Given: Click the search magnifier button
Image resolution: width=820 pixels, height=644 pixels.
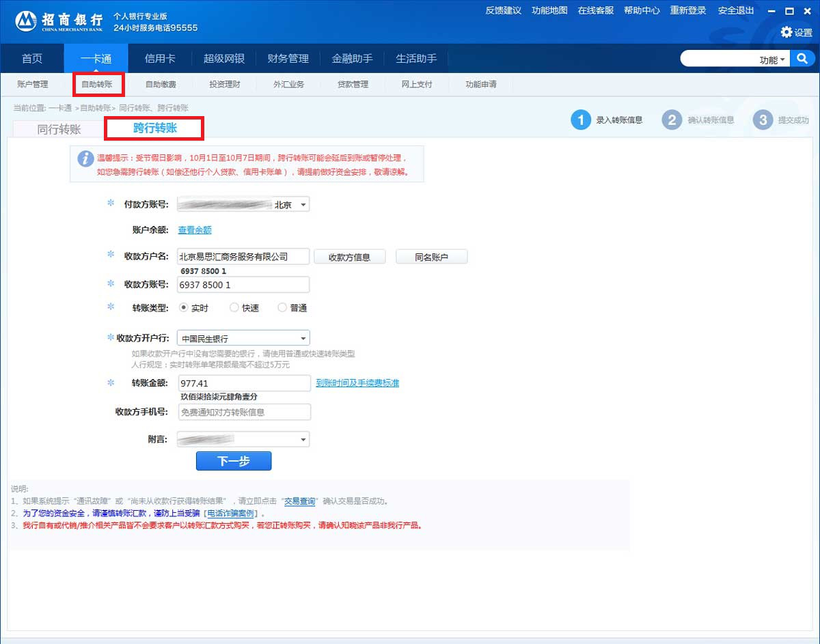Looking at the screenshot, I should [x=802, y=59].
